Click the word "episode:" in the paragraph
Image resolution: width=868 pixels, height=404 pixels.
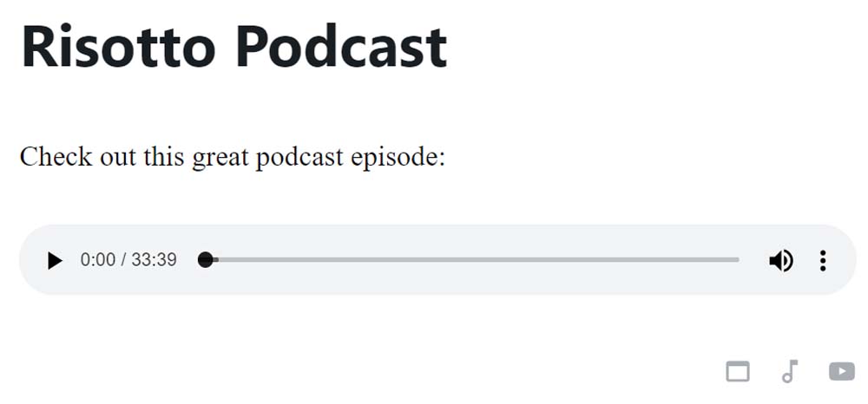(398, 158)
